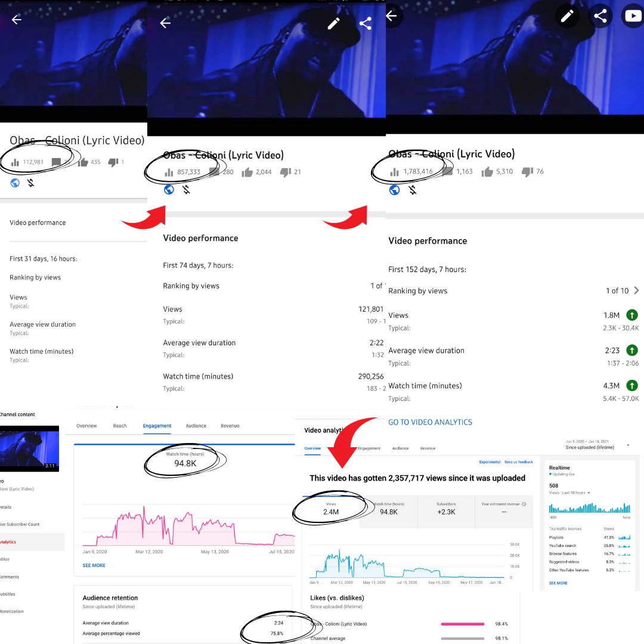Expand chevron next to "1 of 10"
The height and width of the screenshot is (644, 644).
(x=636, y=290)
